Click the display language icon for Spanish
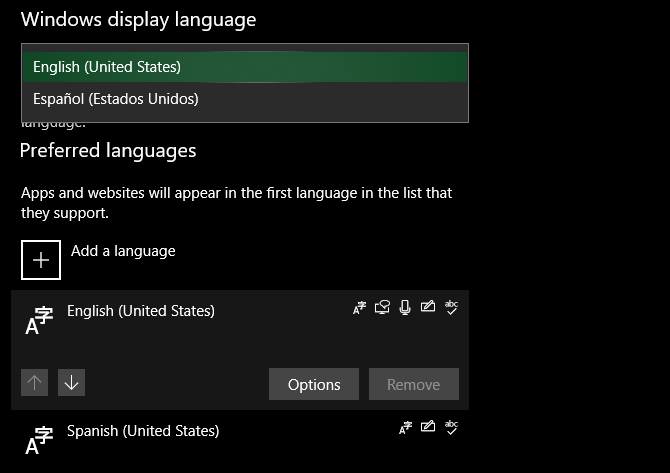This screenshot has width=670, height=473. (405, 428)
